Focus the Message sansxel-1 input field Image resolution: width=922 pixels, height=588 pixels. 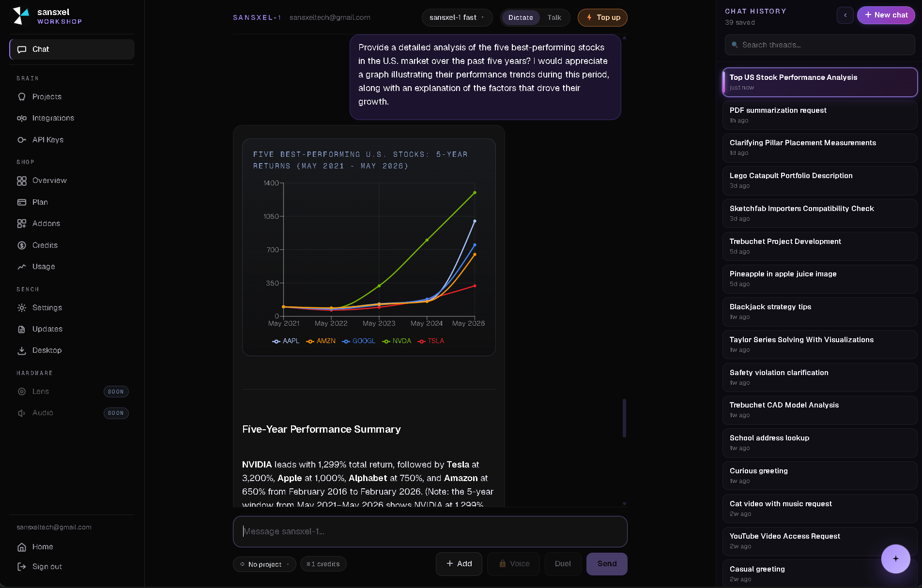coord(430,531)
